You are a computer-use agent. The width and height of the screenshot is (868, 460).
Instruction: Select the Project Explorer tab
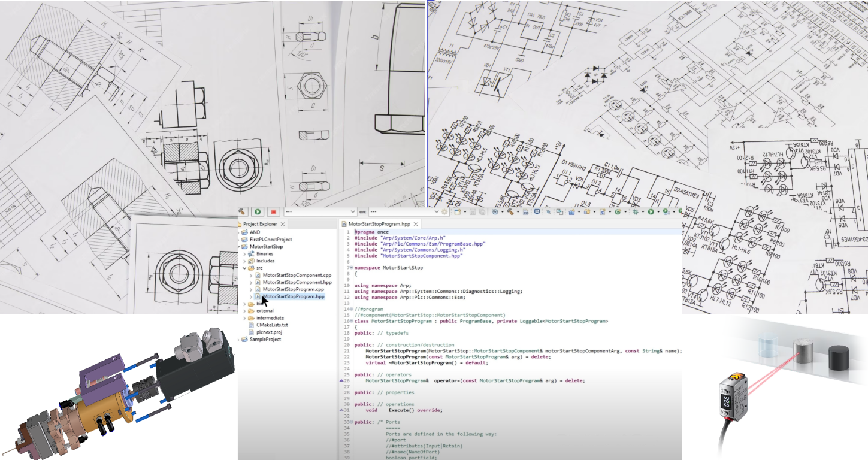click(259, 224)
